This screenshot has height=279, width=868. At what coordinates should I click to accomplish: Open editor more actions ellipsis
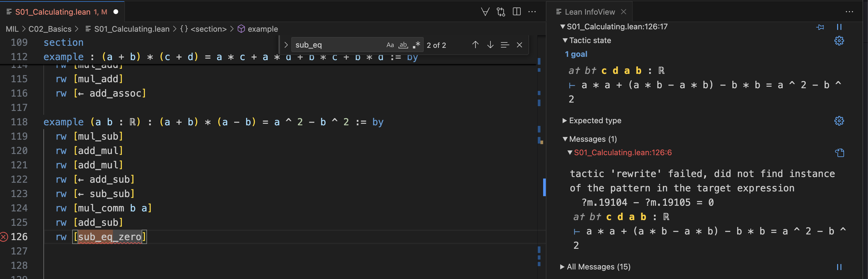point(532,12)
